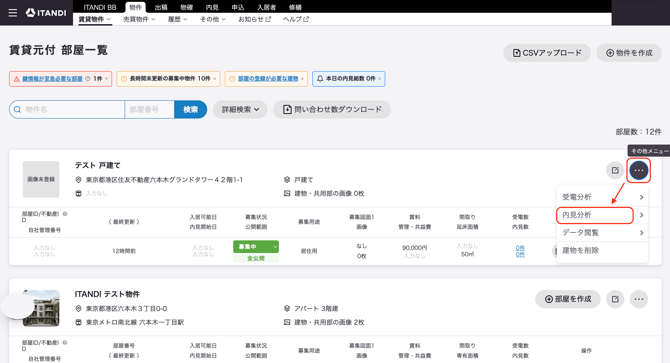The image size is (670, 363).
Task: Click the help icon in the red alert
Action: point(88,79)
